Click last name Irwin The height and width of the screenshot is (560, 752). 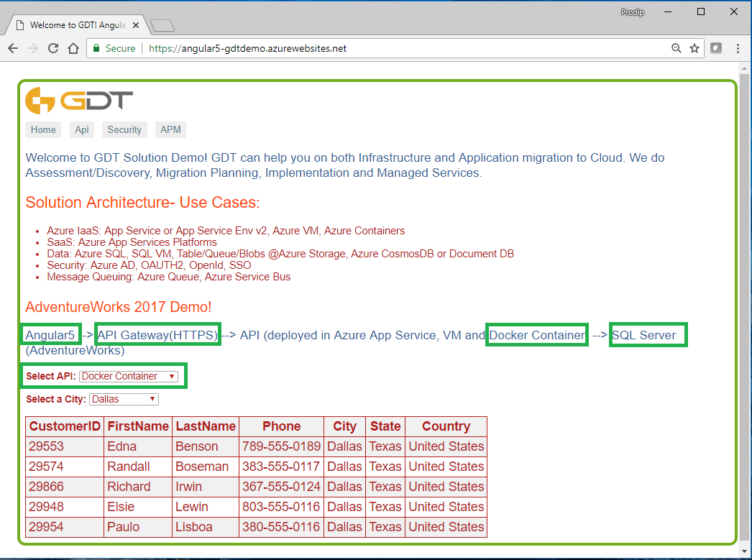pyautogui.click(x=188, y=487)
